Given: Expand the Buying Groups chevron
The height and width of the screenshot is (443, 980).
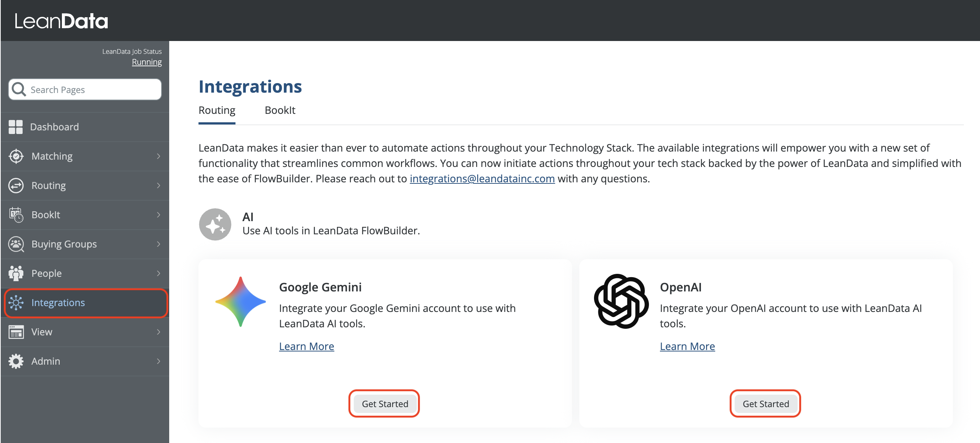Looking at the screenshot, I should click(158, 244).
